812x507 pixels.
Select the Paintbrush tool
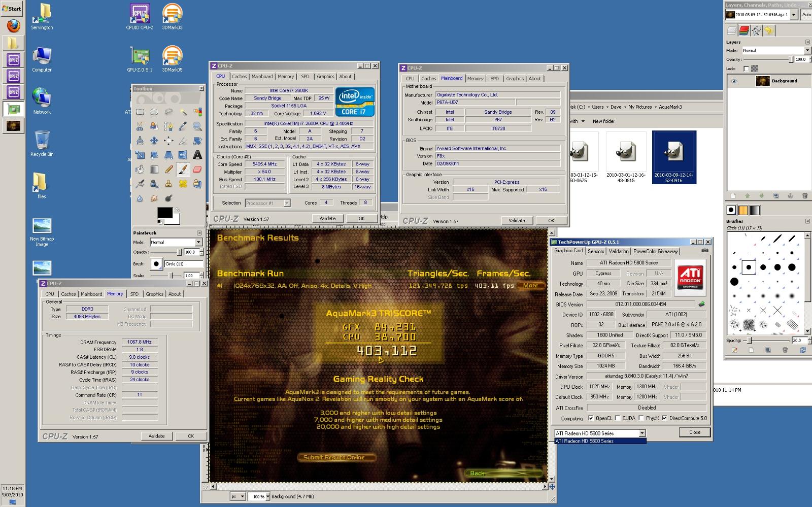click(x=183, y=170)
